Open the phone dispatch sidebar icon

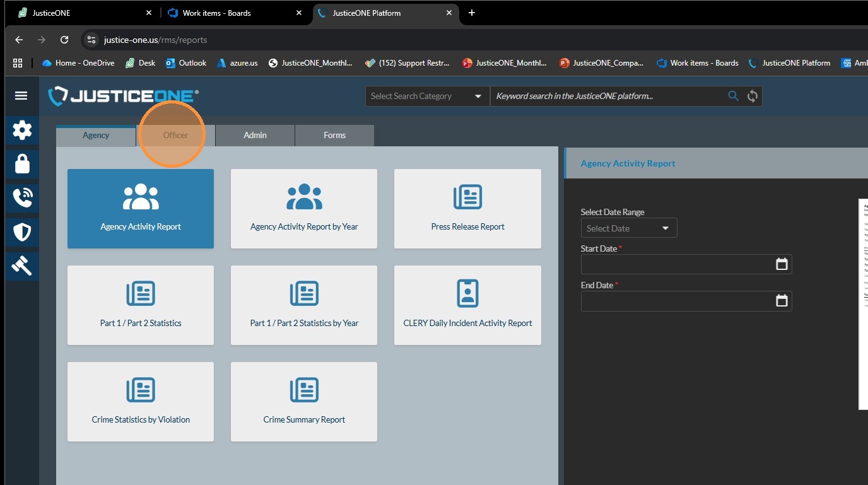[22, 198]
